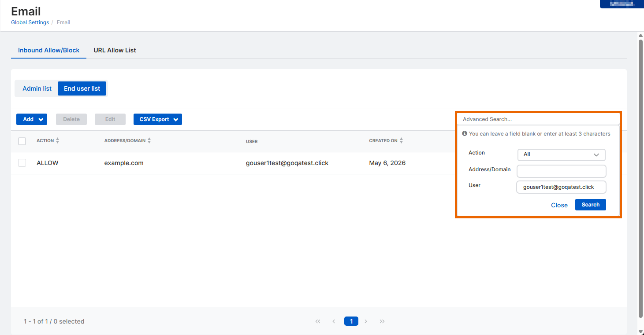Switch to URL Allow List tab
The image size is (644, 335).
115,50
